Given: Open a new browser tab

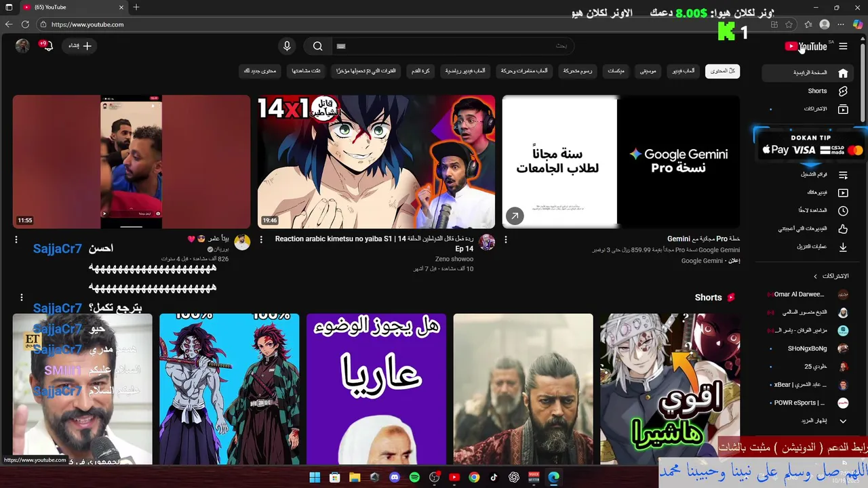Looking at the screenshot, I should (136, 7).
